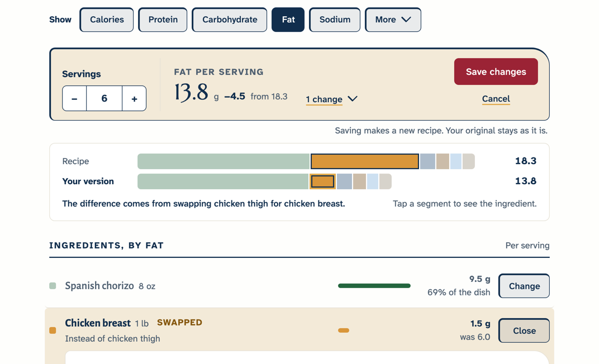The image size is (599, 364).
Task: Tap tan segment in Your version bar
Action: coord(359,181)
